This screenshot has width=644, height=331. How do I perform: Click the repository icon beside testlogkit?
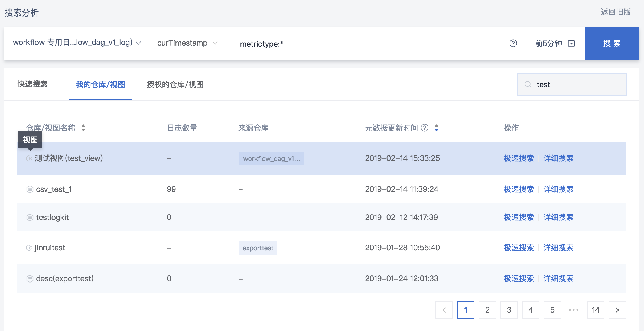30,218
